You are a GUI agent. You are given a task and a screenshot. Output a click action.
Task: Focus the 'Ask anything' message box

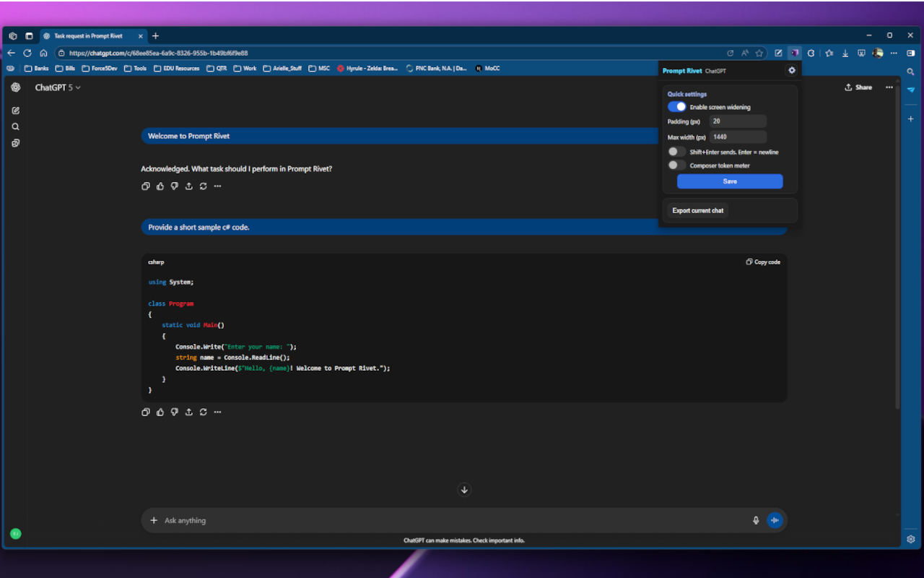tap(455, 520)
